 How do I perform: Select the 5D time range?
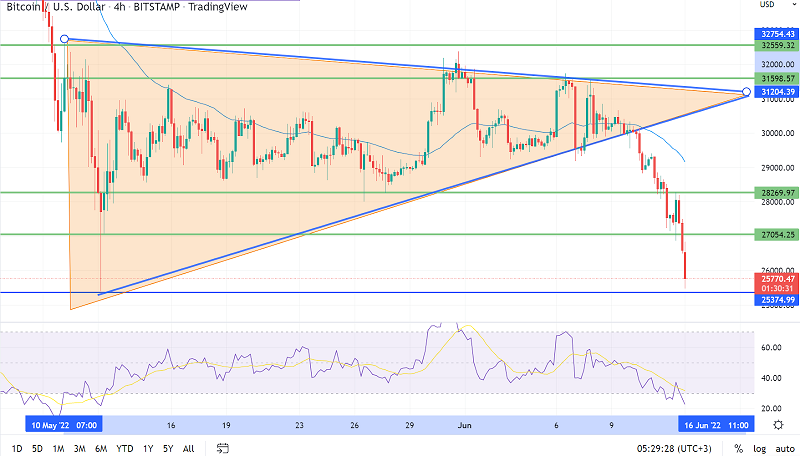(37, 448)
